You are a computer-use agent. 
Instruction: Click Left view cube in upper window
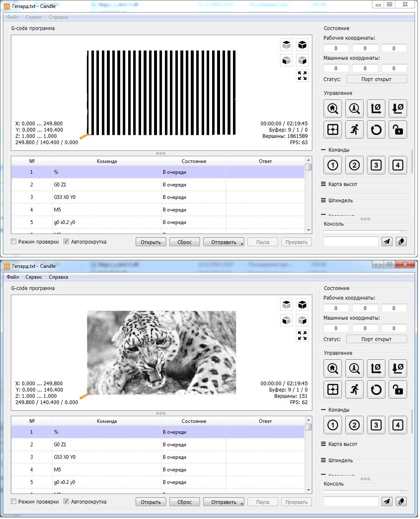(x=302, y=60)
